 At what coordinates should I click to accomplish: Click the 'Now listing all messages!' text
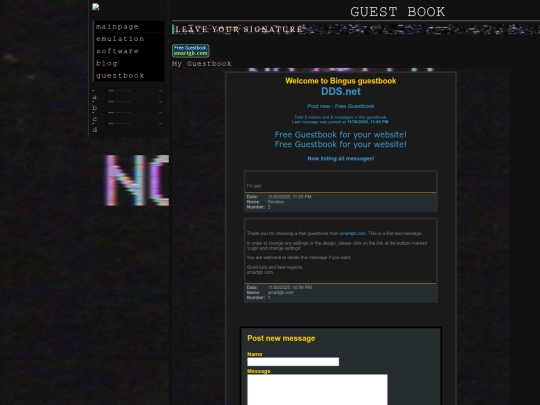tap(341, 159)
